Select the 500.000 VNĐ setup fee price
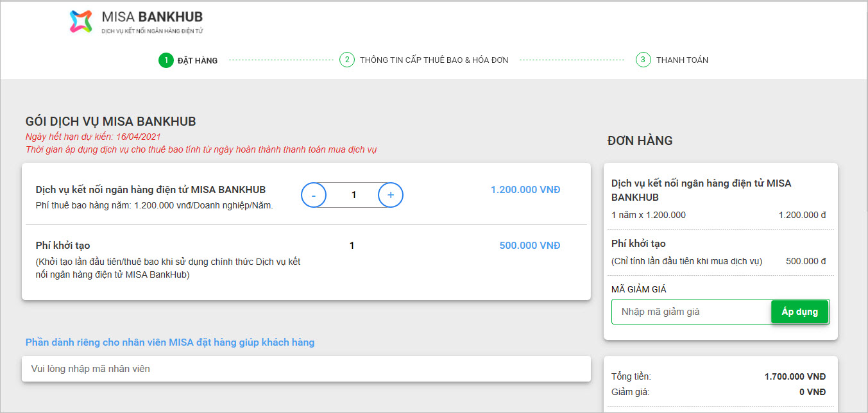 (x=529, y=246)
